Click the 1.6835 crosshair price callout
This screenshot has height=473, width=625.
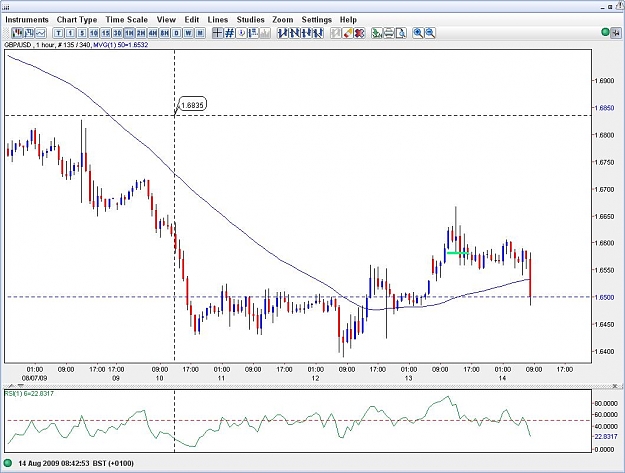(193, 105)
